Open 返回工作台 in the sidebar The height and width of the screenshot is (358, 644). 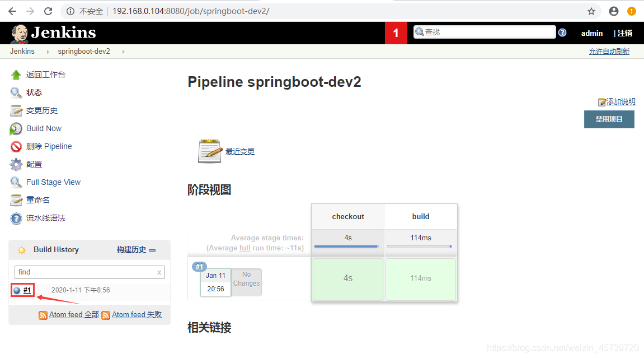(x=45, y=75)
